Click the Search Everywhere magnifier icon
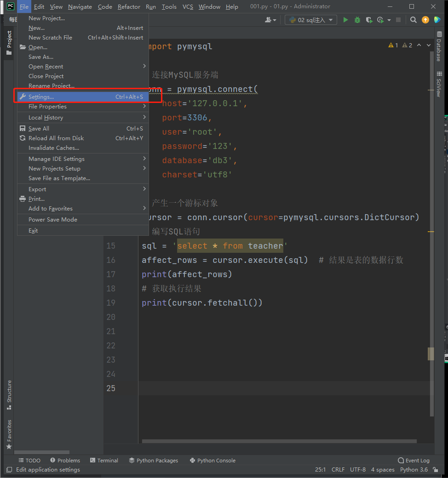The image size is (448, 478). [414, 20]
